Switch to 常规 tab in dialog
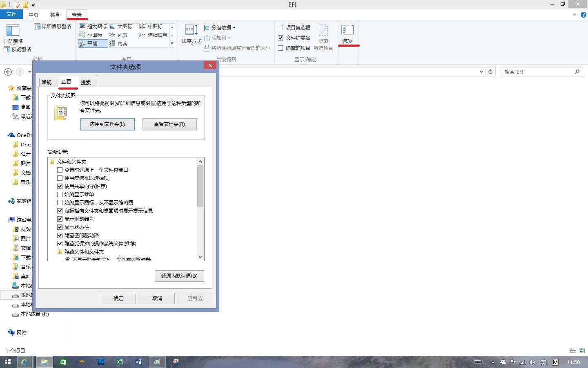The height and width of the screenshot is (368, 588). [x=47, y=82]
